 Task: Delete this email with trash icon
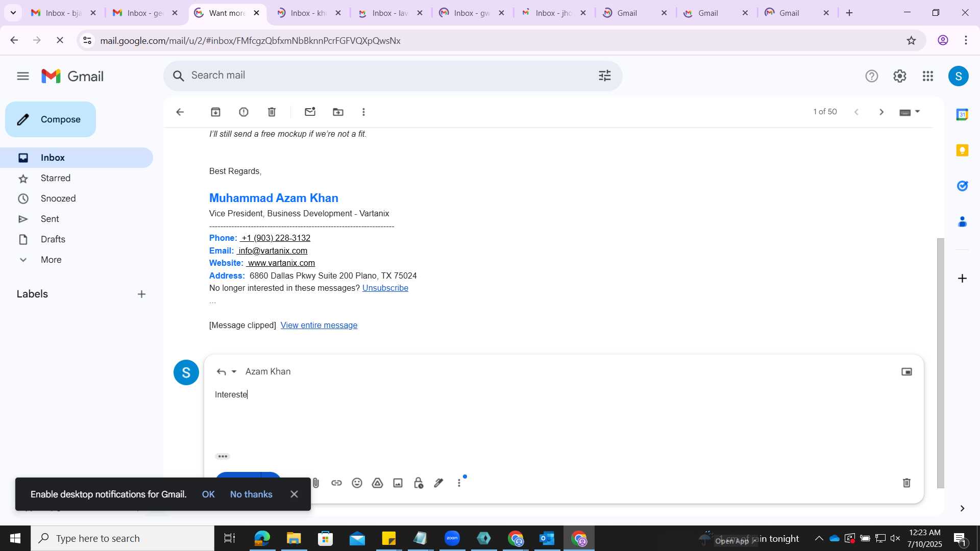pyautogui.click(x=272, y=112)
